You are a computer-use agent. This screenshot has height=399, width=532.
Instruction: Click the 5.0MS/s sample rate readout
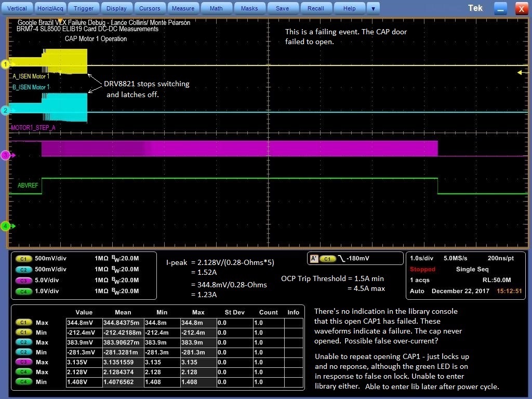point(455,258)
